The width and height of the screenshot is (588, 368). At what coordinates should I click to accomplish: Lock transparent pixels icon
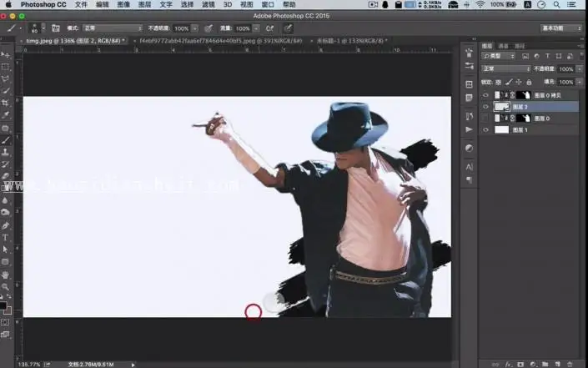499,82
